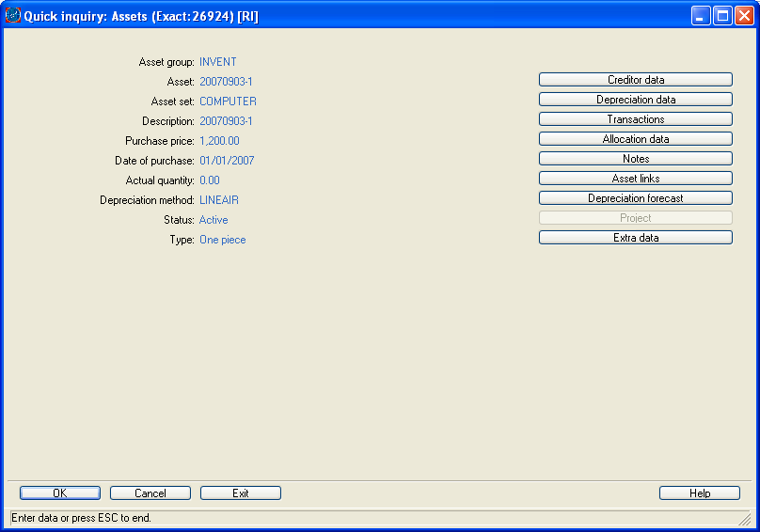Click the Exit button
Image resolution: width=760 pixels, height=532 pixels.
point(241,493)
